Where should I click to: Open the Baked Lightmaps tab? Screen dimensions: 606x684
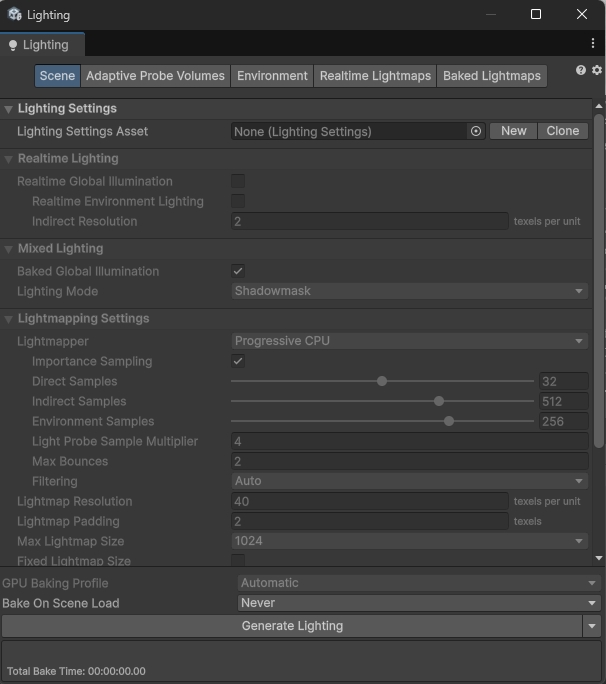coord(491,76)
